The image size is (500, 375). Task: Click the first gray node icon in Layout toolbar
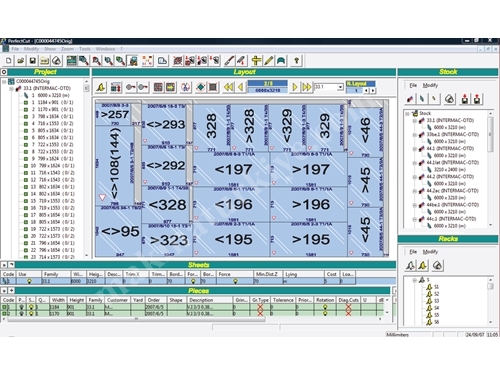(130, 87)
